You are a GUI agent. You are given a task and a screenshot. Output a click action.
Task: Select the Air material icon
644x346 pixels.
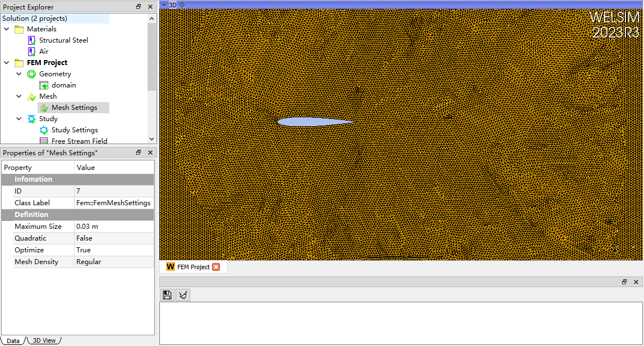click(x=30, y=51)
